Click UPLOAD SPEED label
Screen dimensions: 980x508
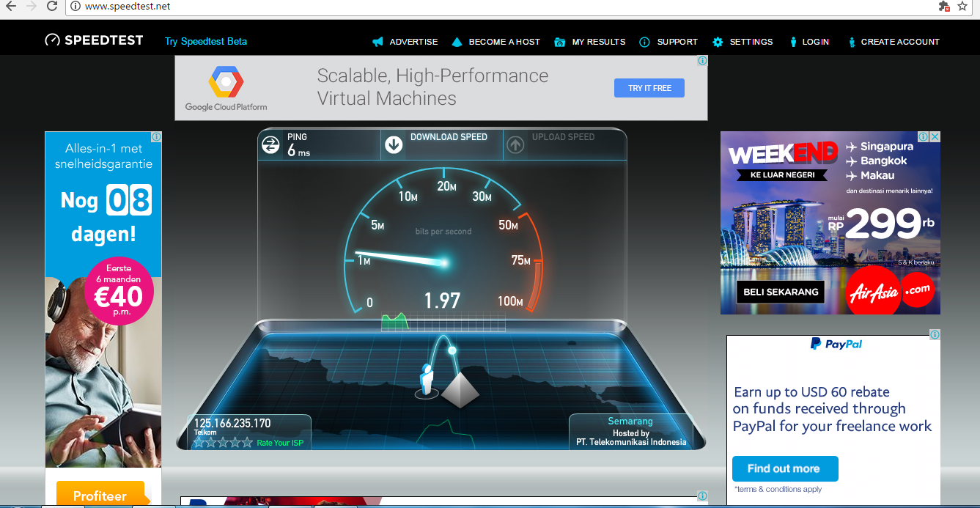click(563, 137)
